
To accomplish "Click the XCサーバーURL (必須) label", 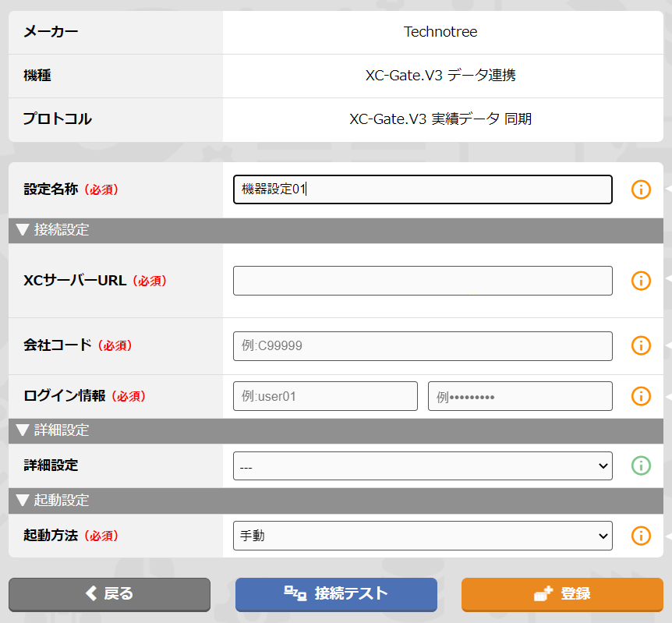I will pyautogui.click(x=95, y=281).
